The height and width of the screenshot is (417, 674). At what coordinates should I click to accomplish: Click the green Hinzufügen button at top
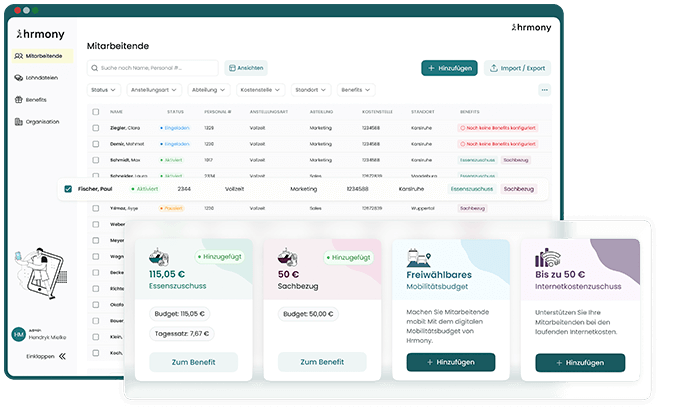[449, 68]
